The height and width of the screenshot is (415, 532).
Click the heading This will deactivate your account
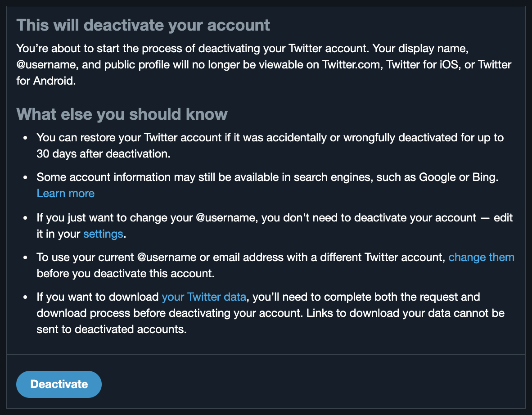coord(143,25)
